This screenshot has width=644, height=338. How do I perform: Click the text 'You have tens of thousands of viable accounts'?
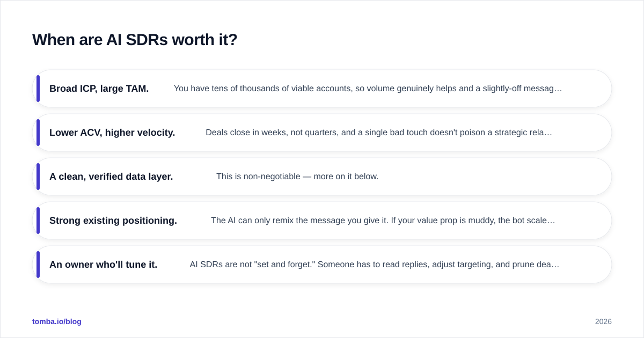(262, 89)
